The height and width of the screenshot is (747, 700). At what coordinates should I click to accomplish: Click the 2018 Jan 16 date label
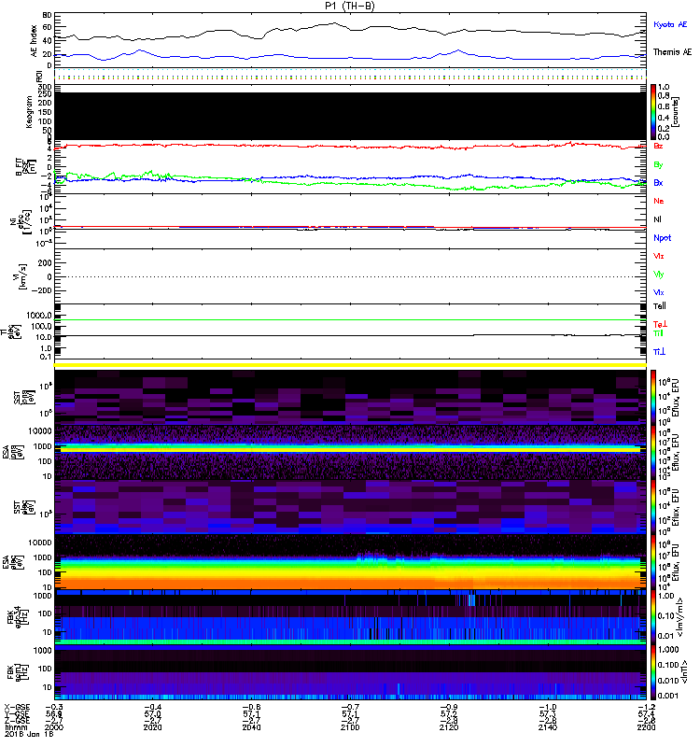coord(29,734)
